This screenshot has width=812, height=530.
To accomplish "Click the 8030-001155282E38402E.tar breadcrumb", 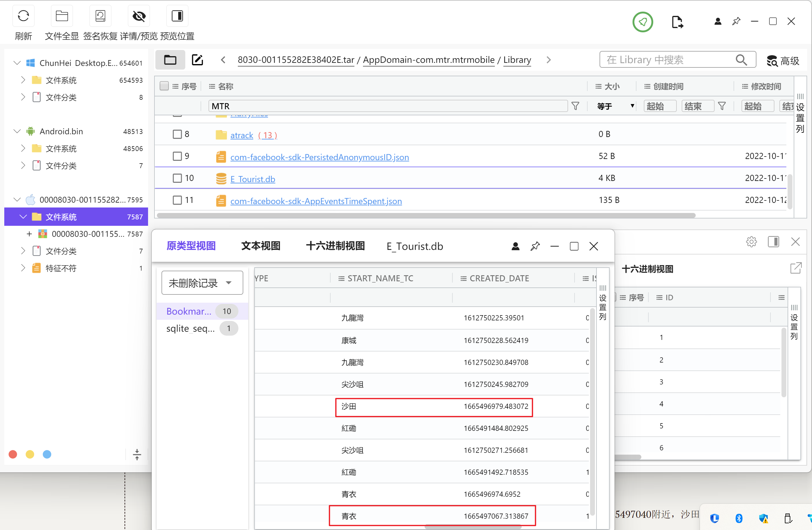I will [296, 60].
